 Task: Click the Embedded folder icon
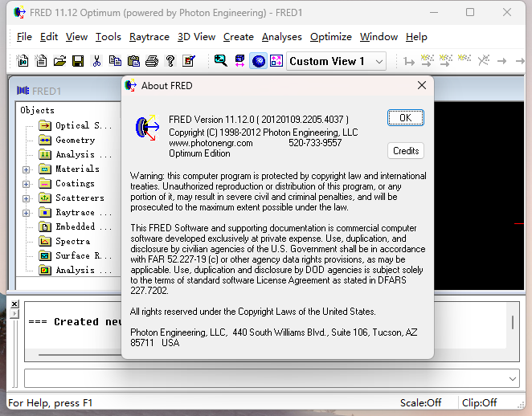click(x=45, y=226)
